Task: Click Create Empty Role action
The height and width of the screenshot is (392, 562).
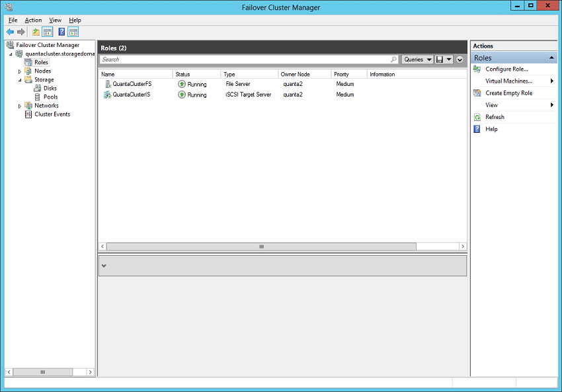Action: coord(509,93)
